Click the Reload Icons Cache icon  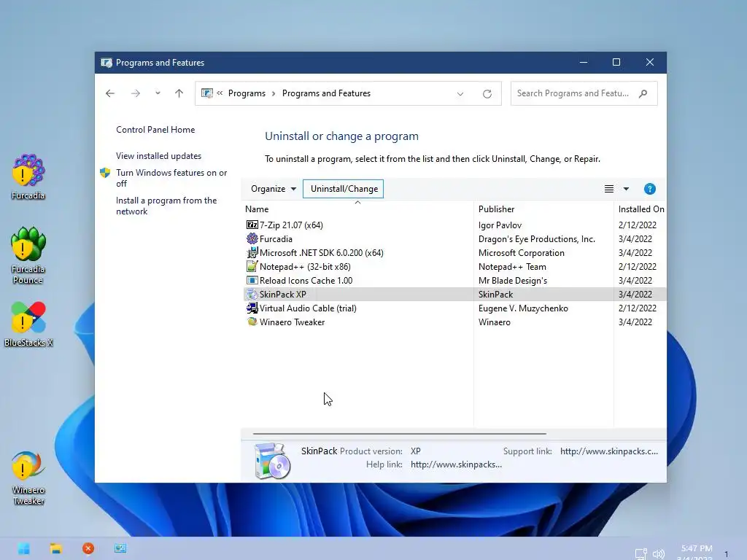pyautogui.click(x=252, y=280)
